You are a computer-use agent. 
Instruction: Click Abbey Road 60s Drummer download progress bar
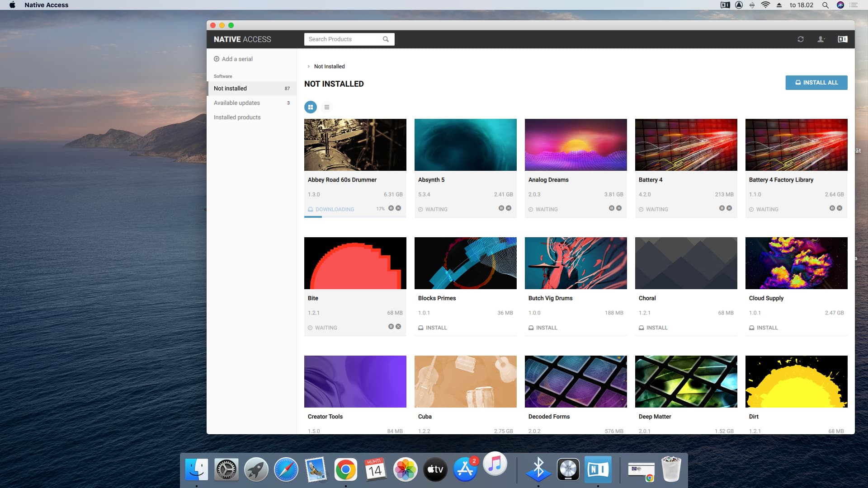tap(355, 217)
